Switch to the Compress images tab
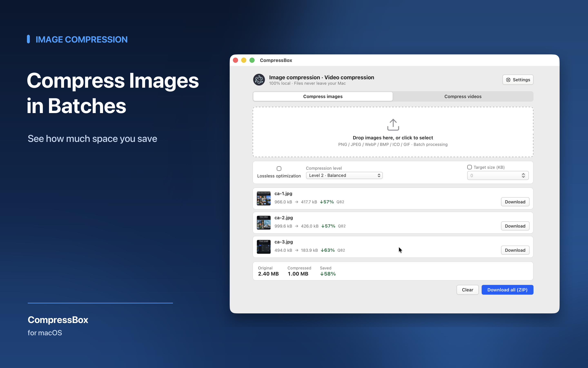The image size is (588, 368). 323,96
